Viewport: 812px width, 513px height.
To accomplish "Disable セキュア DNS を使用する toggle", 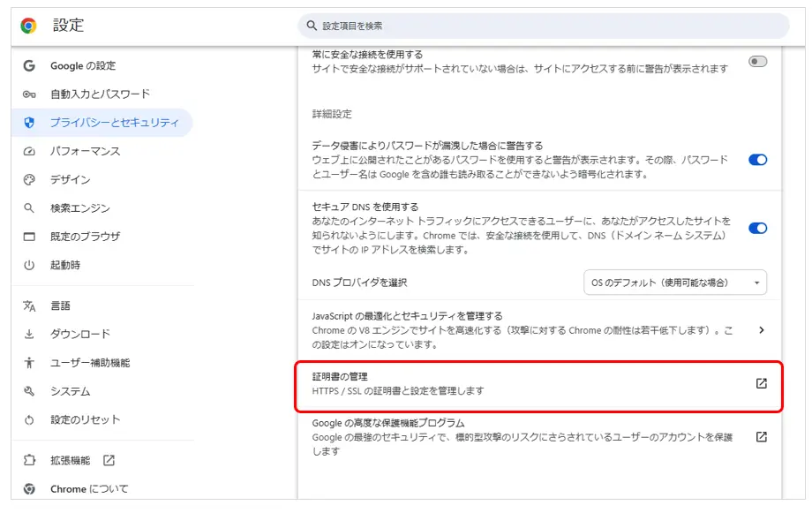I will click(x=757, y=228).
